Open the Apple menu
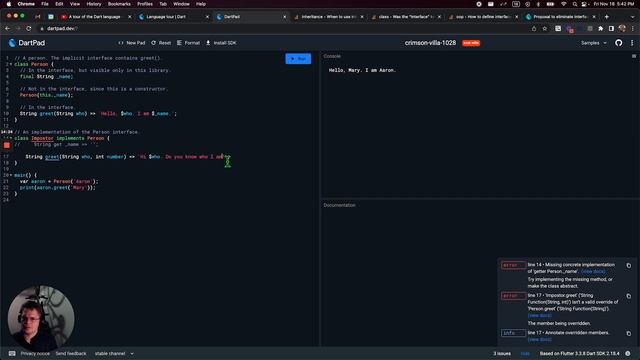 (x=9, y=4)
